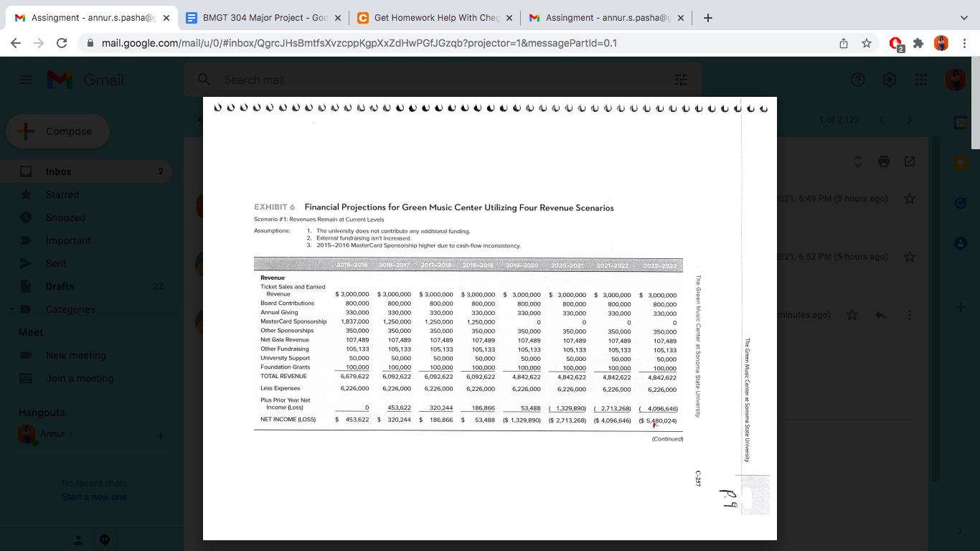Select the Settings gear icon

[889, 80]
